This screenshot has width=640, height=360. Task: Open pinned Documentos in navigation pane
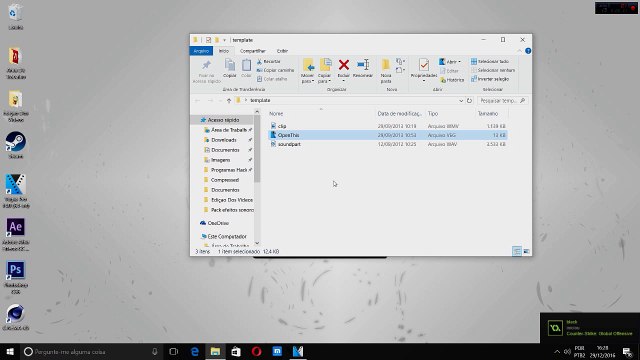coord(225,150)
